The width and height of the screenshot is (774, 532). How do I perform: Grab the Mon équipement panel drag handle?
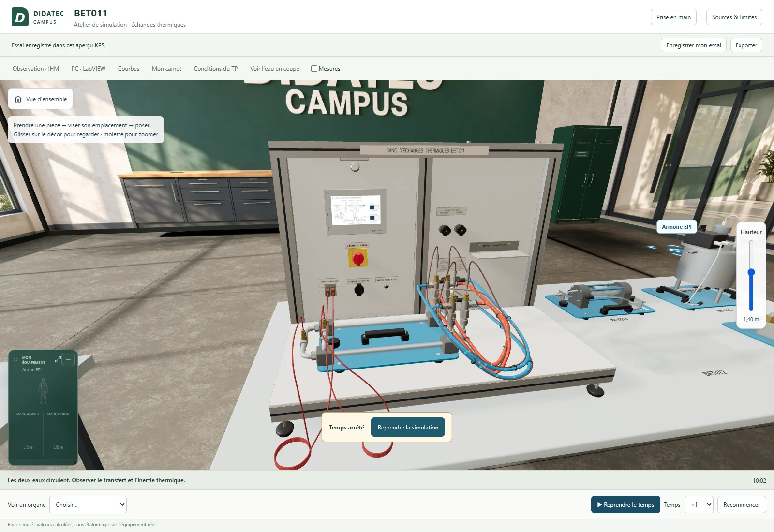point(15,359)
